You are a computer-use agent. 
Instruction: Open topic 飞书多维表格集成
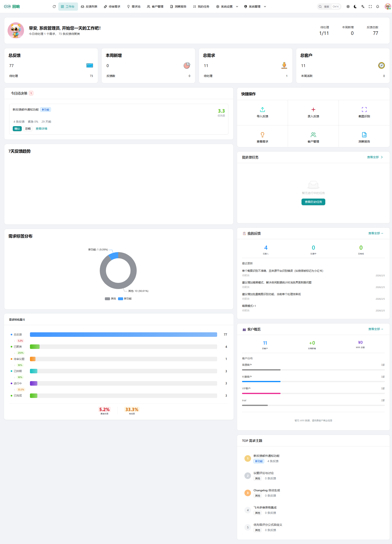[x=265, y=507]
